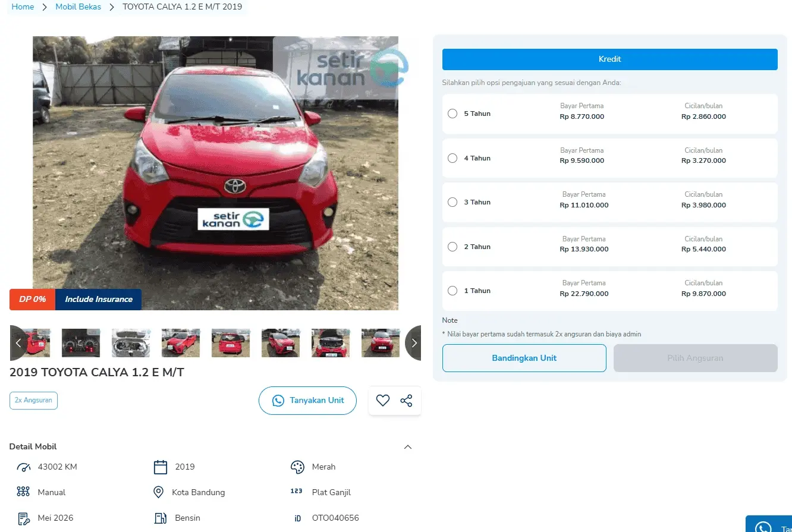
Task: Select the 5 Tahun installment option
Action: tap(452, 114)
